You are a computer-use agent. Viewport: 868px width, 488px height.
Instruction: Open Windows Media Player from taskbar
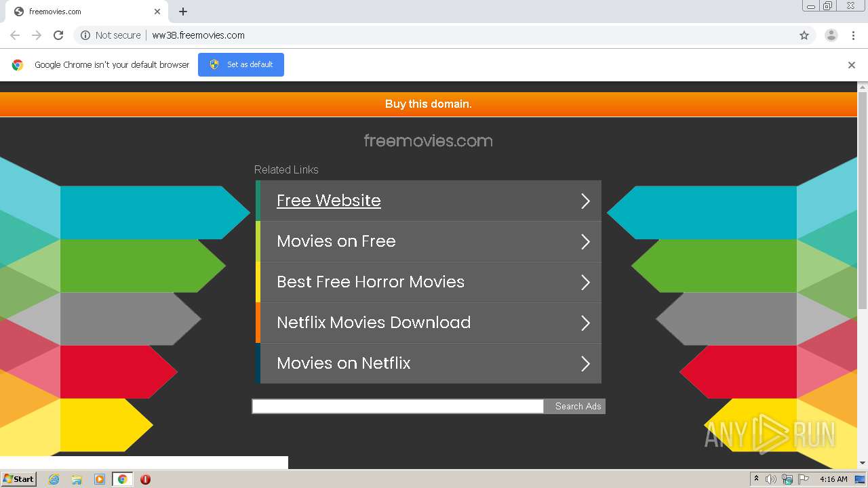coord(100,479)
